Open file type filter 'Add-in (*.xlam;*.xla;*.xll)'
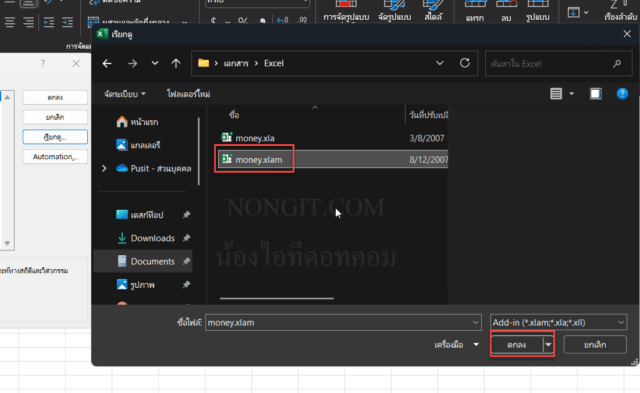 558,322
